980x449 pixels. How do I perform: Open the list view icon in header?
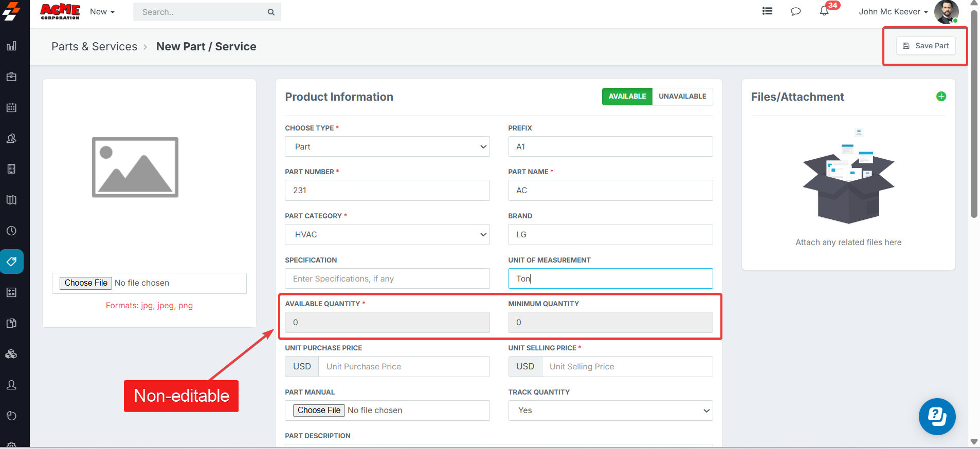pos(767,11)
